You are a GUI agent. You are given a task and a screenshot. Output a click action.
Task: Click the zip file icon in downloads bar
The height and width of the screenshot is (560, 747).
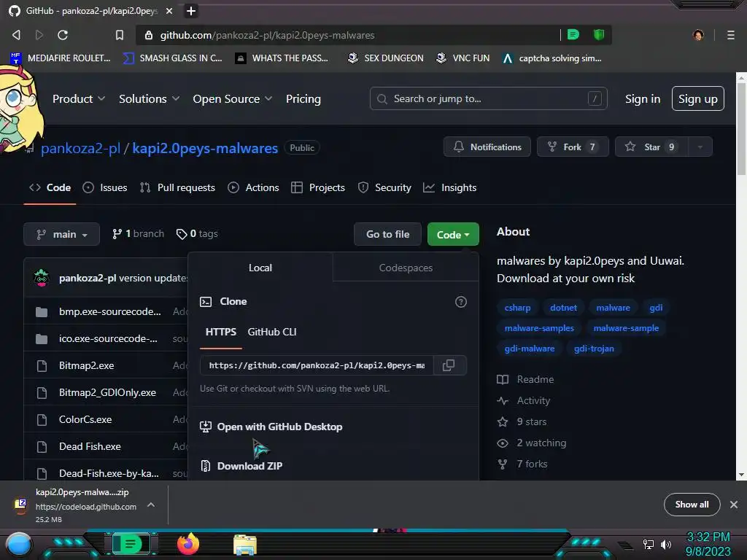(20, 505)
